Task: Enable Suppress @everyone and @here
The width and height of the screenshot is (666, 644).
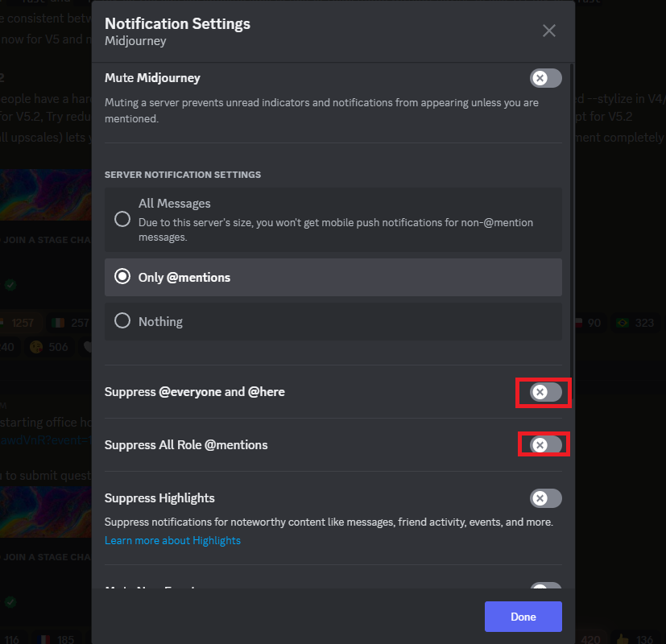Action: tap(545, 392)
